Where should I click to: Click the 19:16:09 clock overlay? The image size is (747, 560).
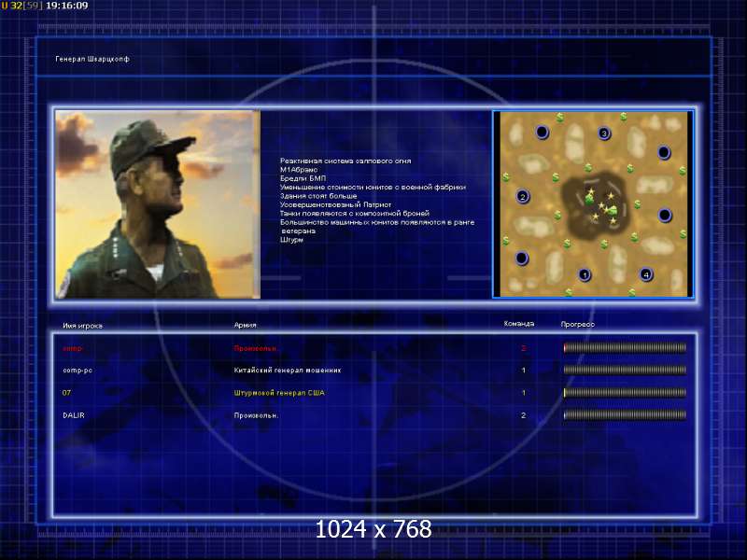click(67, 6)
